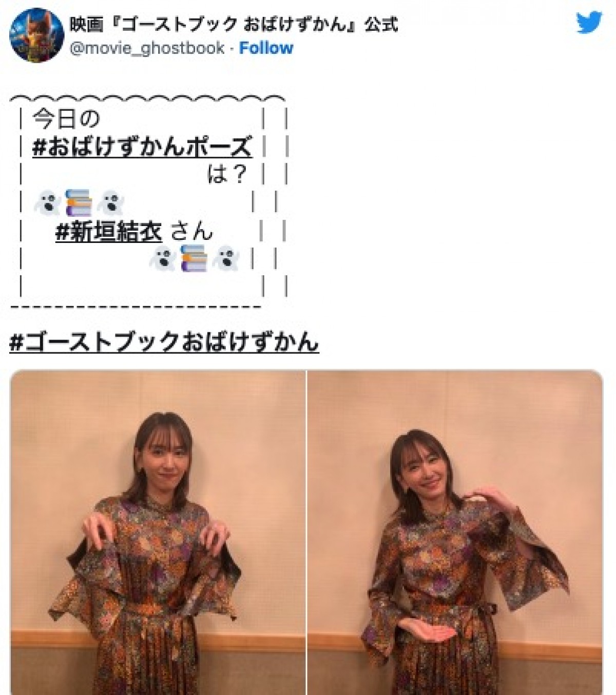Open the #ゴーストブックおばけずかん hashtag
This screenshot has height=695, width=616.
point(164,342)
